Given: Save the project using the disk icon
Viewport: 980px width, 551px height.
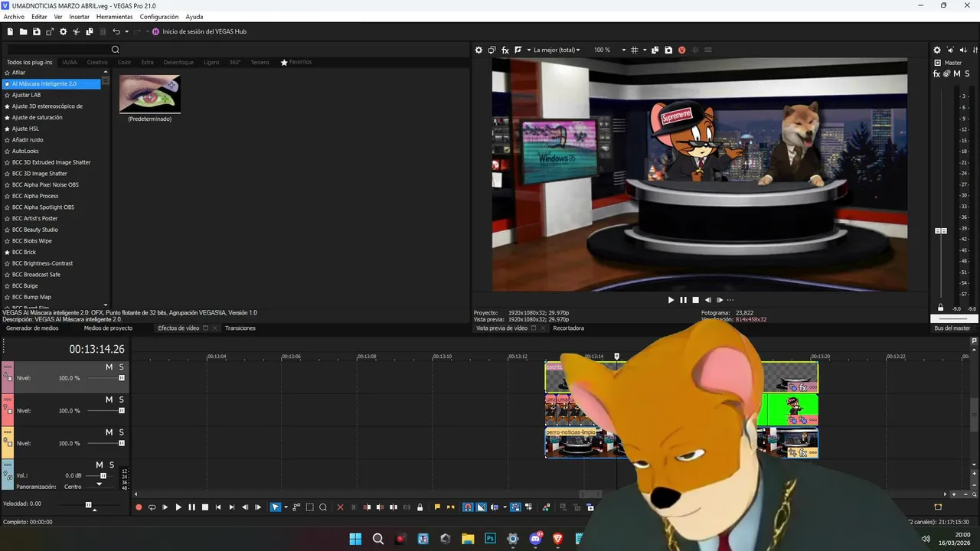Looking at the screenshot, I should pyautogui.click(x=37, y=31).
